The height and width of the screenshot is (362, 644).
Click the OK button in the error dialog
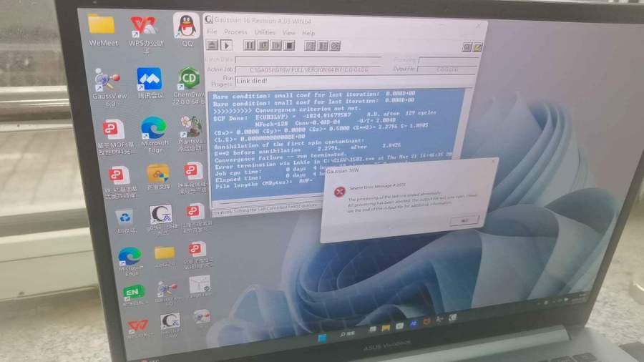coord(464,220)
